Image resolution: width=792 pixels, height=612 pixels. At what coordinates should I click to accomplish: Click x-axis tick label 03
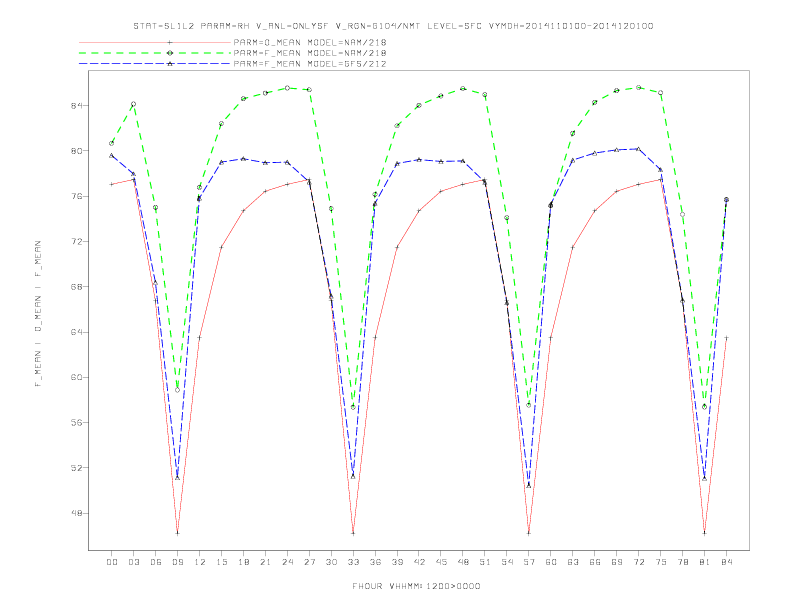(x=134, y=562)
